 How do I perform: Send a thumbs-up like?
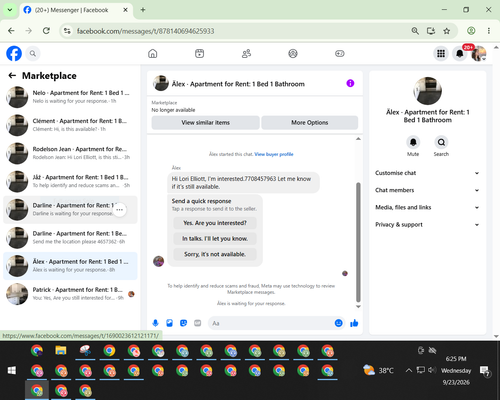(354, 323)
